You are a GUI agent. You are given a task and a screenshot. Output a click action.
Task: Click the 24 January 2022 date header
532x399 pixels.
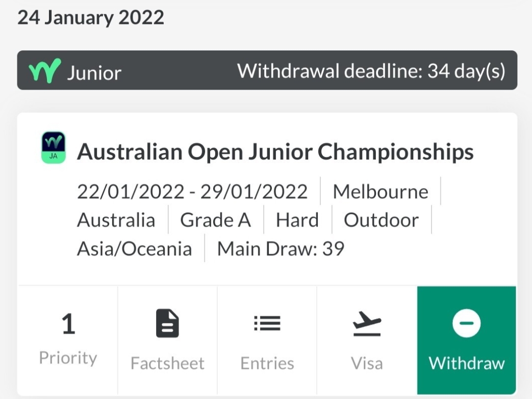pyautogui.click(x=91, y=17)
